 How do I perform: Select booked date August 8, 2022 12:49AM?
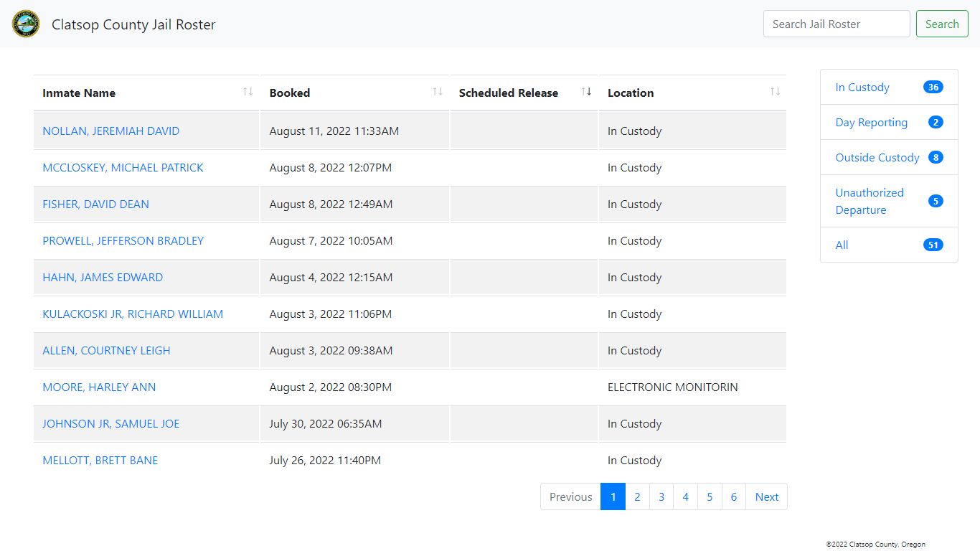[x=331, y=204]
